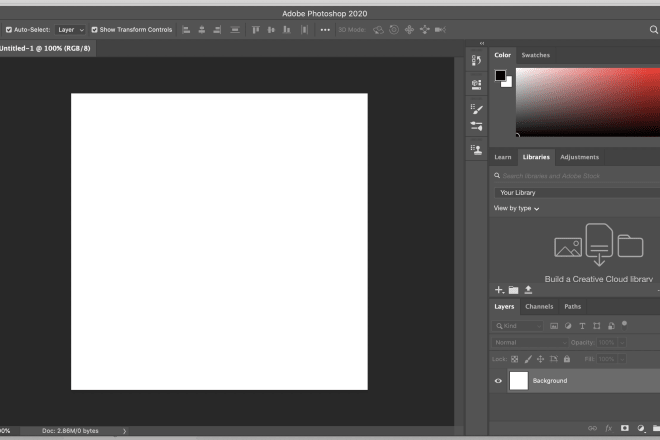The width and height of the screenshot is (660, 440).
Task: Open the Kind filter dropdown
Action: (x=518, y=326)
